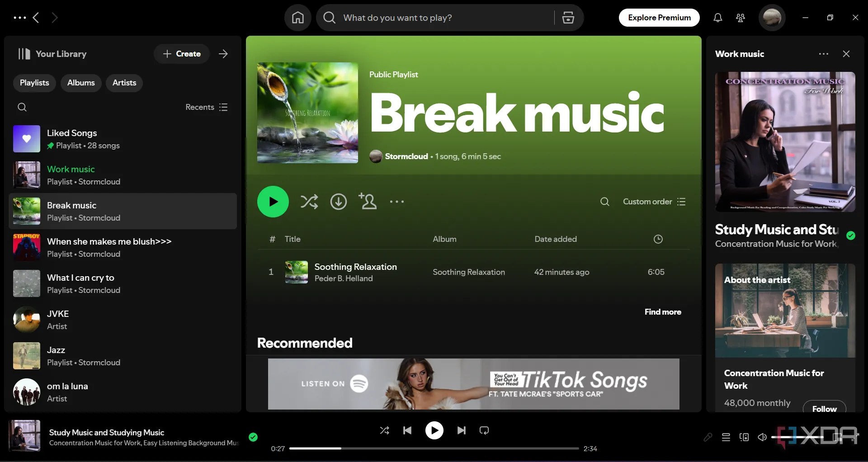Expand Your Library with the arrow
The image size is (868, 462).
tap(223, 54)
